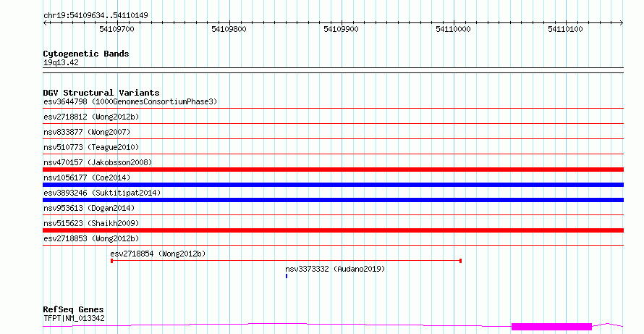Select cytoband label 19q13.42

[61, 62]
